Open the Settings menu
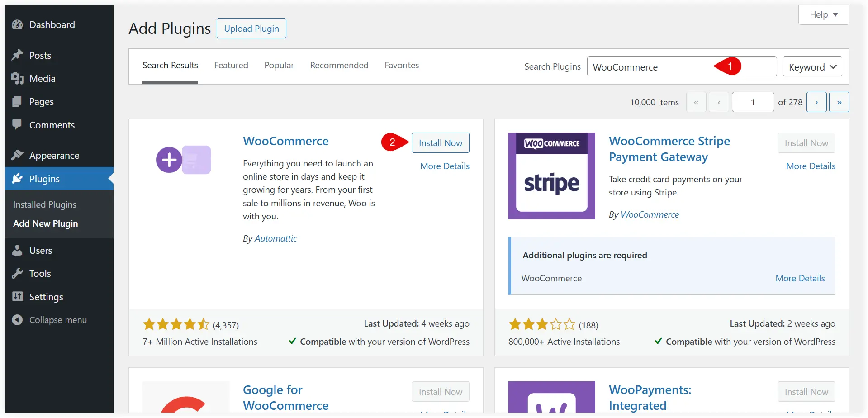The width and height of the screenshot is (868, 418). pyautogui.click(x=59, y=297)
